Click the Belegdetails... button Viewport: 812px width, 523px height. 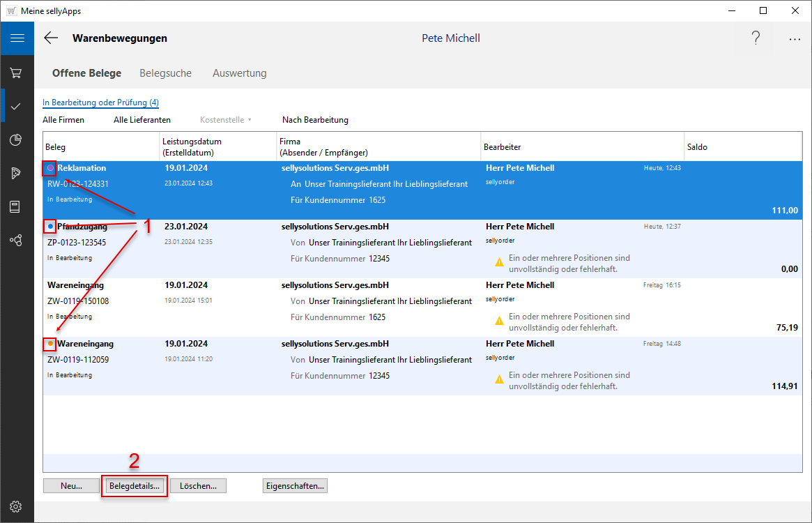[135, 486]
